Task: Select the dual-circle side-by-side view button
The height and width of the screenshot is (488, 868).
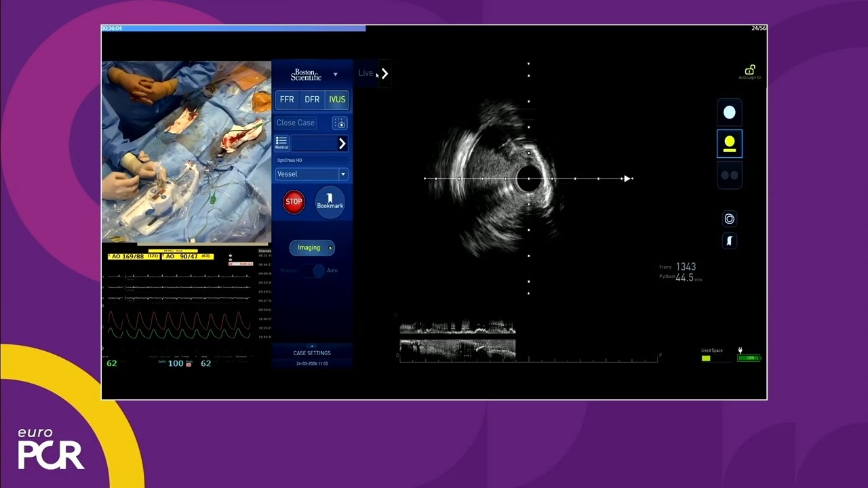Action: coord(730,175)
